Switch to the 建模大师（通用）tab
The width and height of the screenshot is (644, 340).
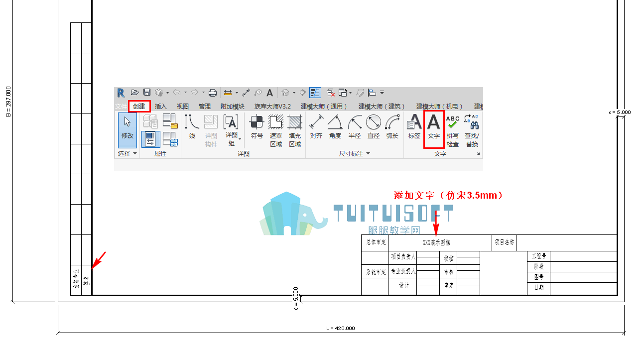coord(324,107)
